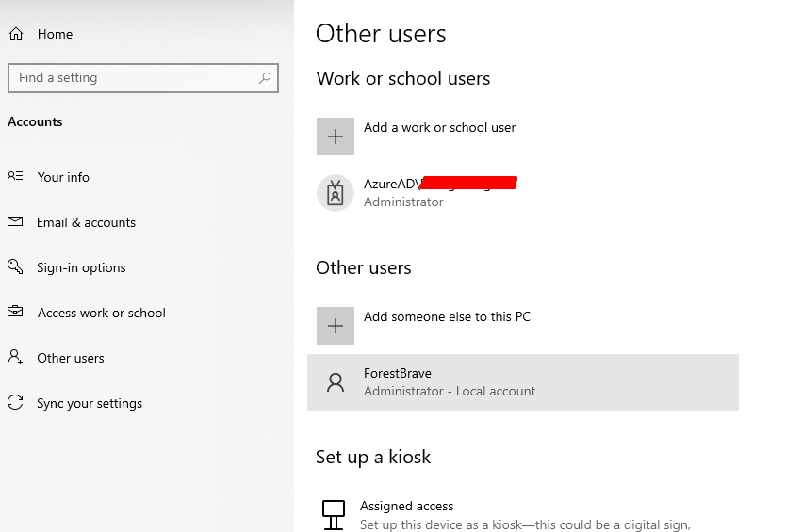
Task: Click the Sync circular arrows icon
Action: coord(15,402)
